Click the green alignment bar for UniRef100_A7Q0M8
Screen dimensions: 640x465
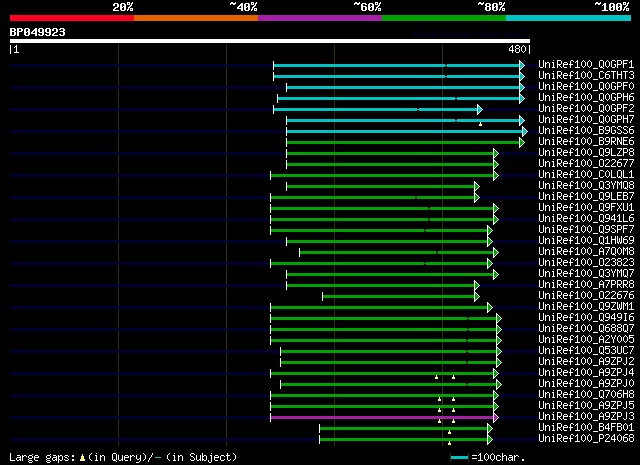point(396,252)
